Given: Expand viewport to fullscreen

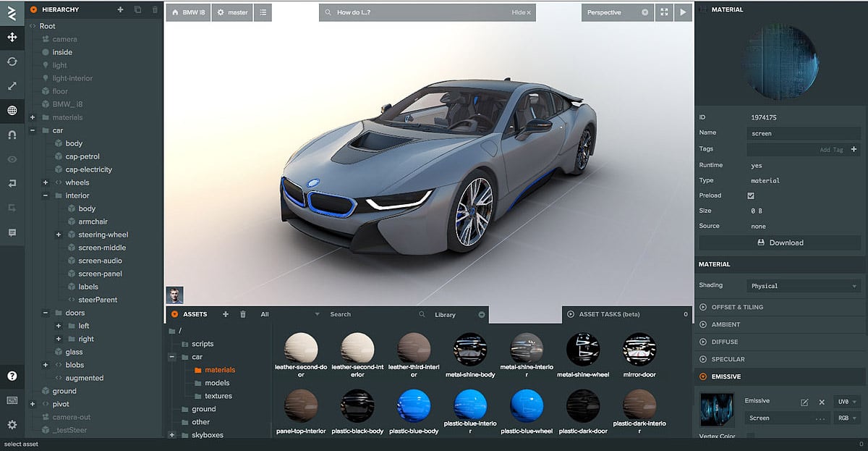Looking at the screenshot, I should pos(664,12).
